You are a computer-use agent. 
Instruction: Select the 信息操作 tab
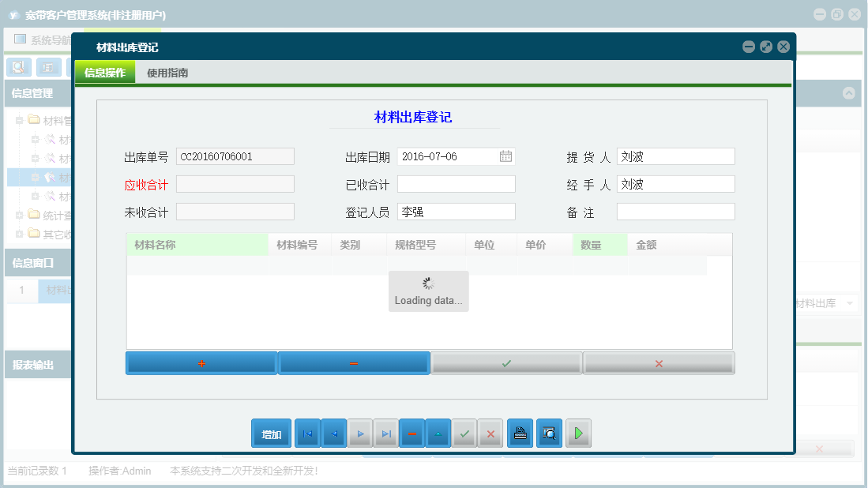point(104,71)
